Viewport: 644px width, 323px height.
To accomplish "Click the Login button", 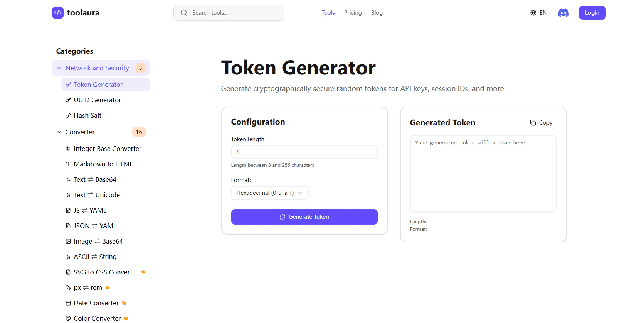I will 592,13.
